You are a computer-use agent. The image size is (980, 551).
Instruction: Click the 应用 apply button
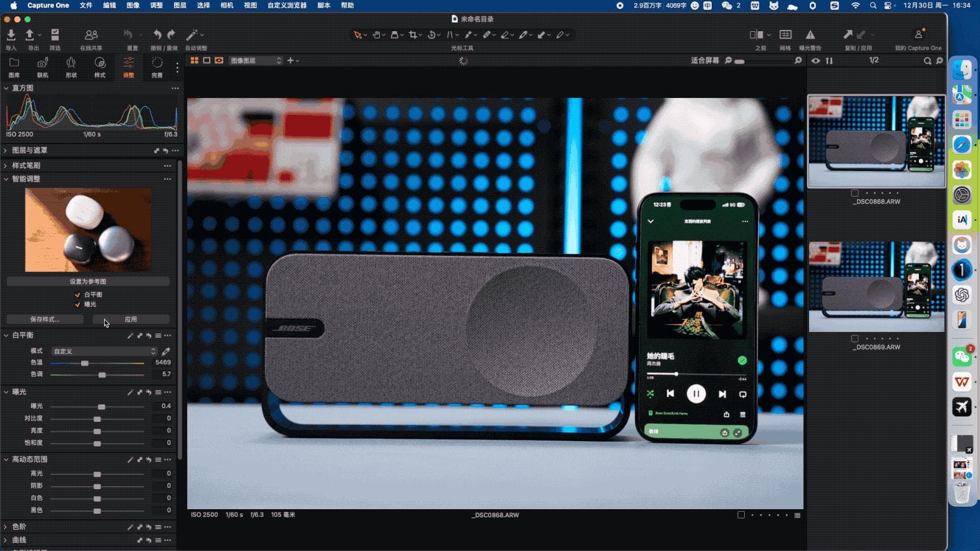pos(130,319)
